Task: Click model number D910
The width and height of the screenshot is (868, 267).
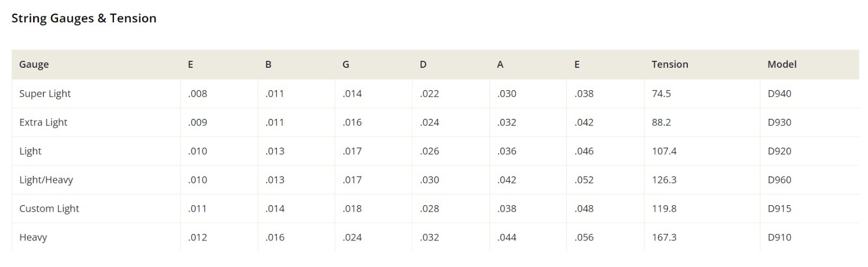Action: coord(780,237)
